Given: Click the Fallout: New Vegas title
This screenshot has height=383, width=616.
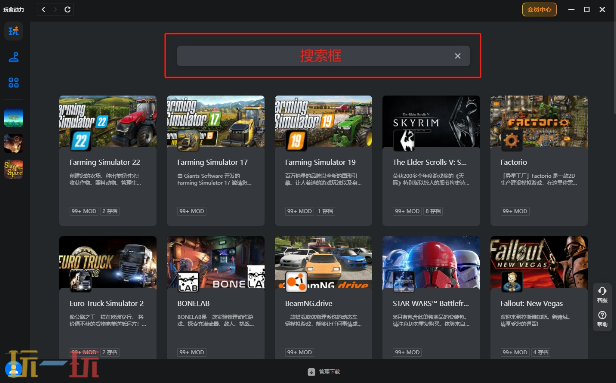Looking at the screenshot, I should click(x=531, y=303).
